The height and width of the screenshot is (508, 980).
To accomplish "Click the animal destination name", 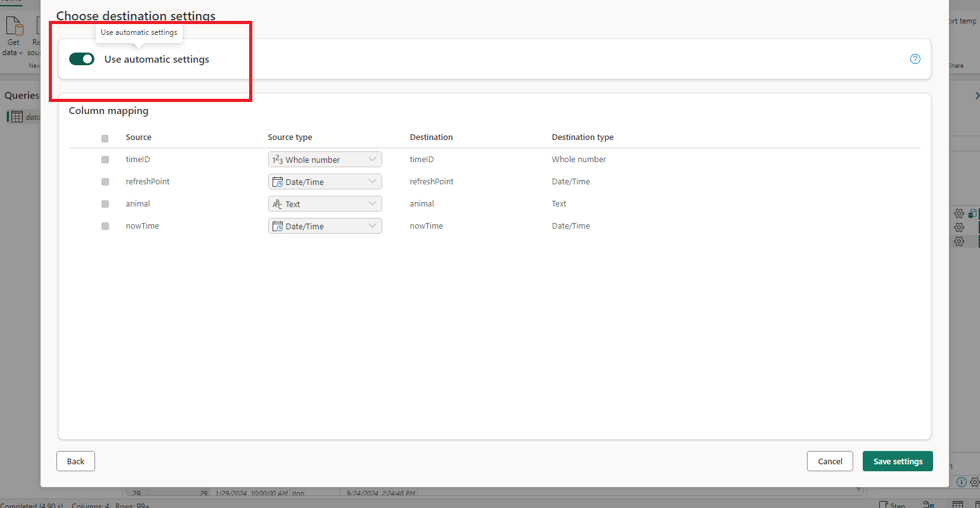I will click(x=422, y=204).
